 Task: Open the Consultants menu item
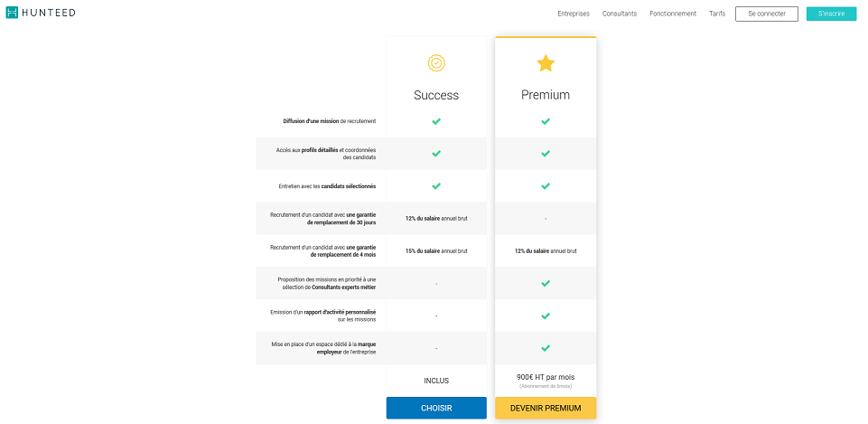click(x=620, y=14)
